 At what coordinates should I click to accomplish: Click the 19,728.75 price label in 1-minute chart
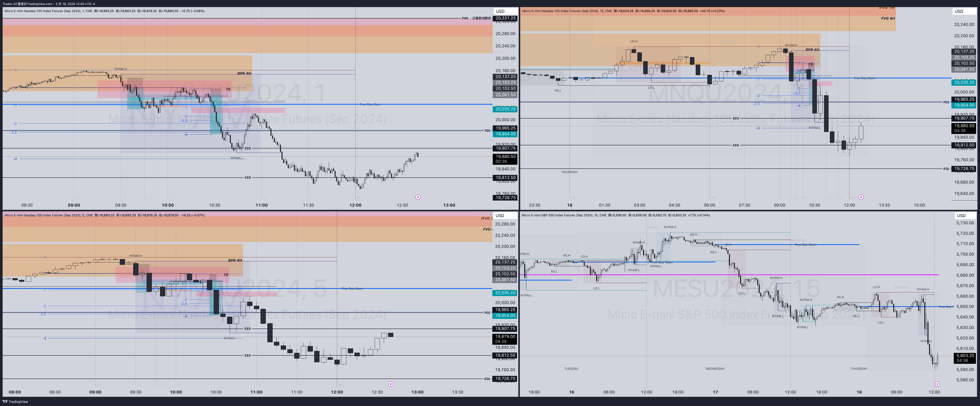click(506, 198)
